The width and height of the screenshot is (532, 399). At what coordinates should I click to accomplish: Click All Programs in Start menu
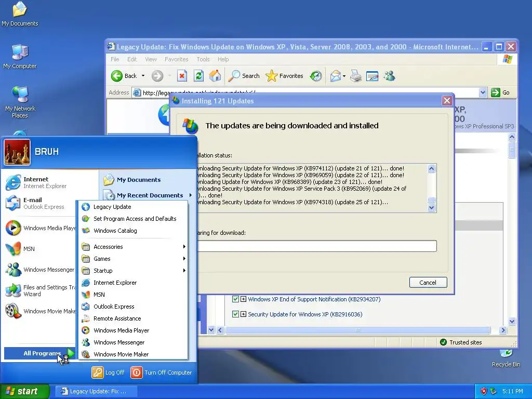pos(39,353)
